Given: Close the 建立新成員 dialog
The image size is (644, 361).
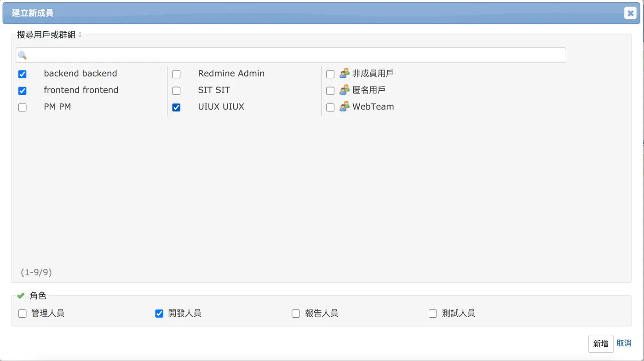Looking at the screenshot, I should click(630, 13).
